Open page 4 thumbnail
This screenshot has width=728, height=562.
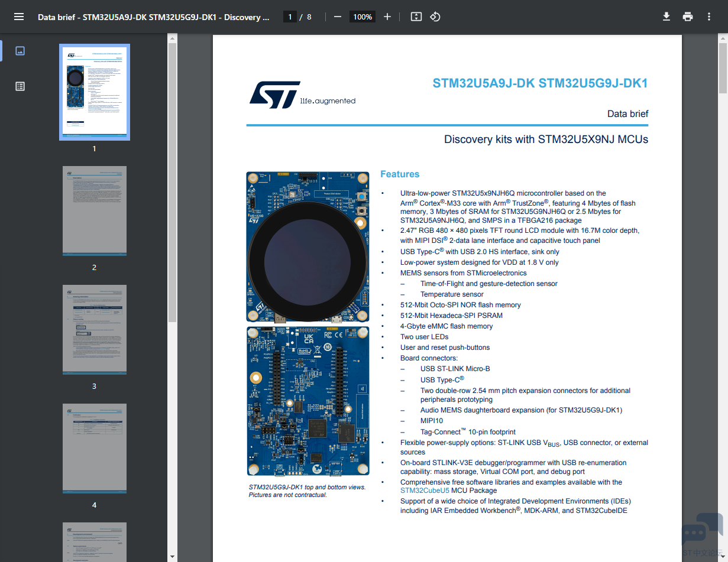coord(95,448)
